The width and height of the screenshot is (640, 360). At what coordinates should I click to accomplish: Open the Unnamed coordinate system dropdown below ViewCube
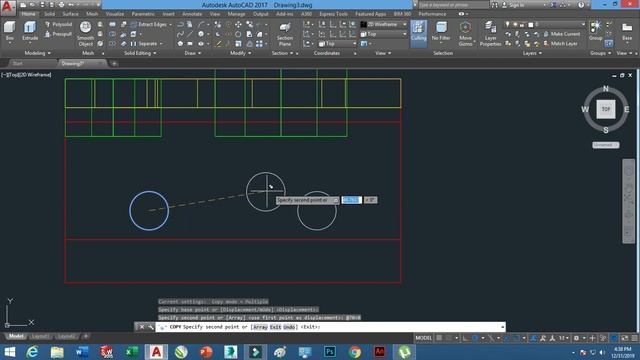606,145
